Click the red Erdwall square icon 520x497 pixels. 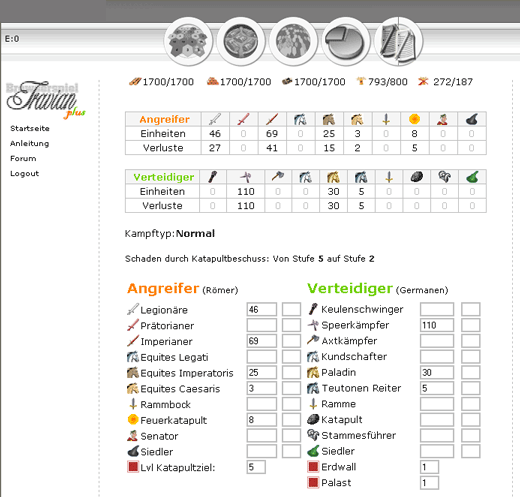click(313, 467)
